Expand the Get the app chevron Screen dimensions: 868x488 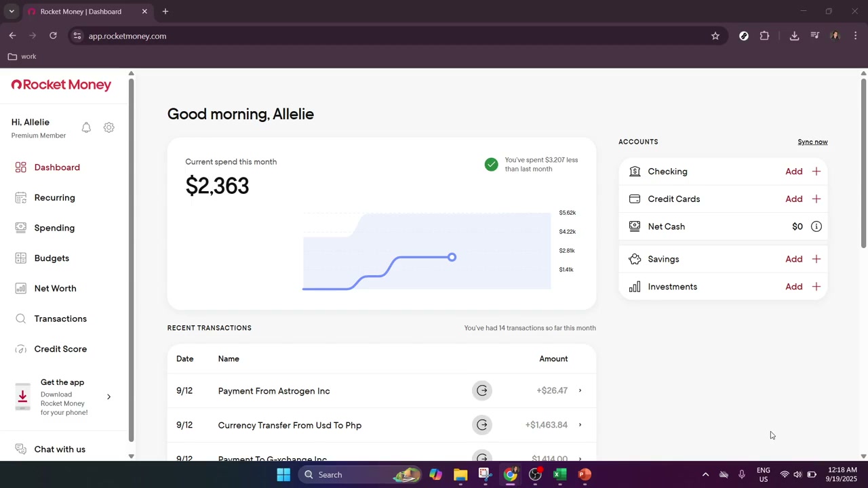click(108, 397)
